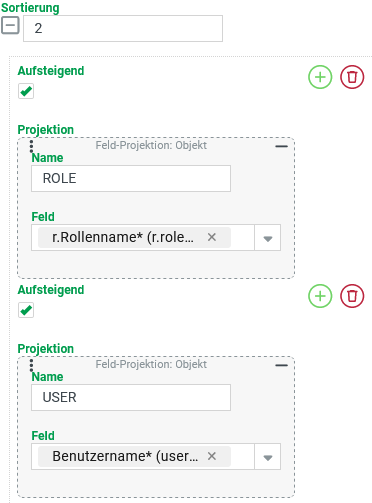Open Feld dropdown for ROLE projection

[268, 238]
